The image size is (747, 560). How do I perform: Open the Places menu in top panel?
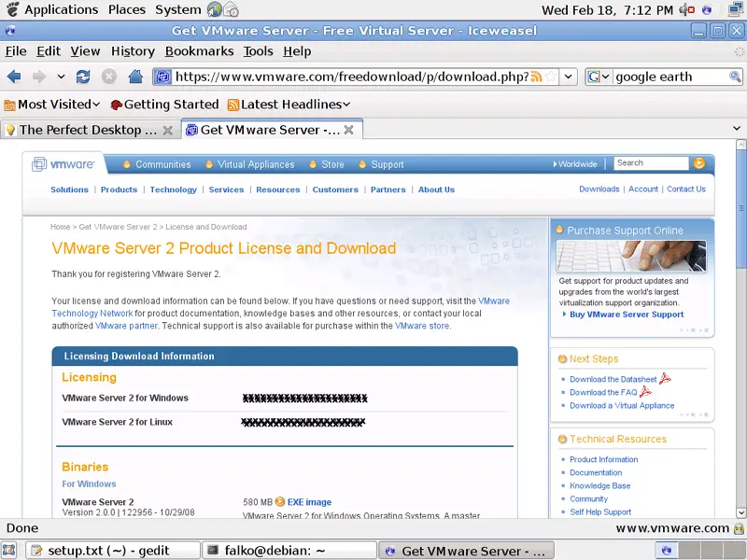tap(127, 9)
